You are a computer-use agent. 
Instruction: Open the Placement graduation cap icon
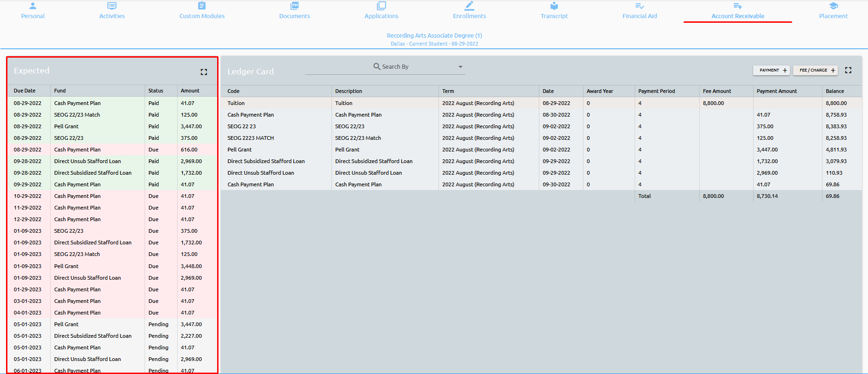[833, 6]
